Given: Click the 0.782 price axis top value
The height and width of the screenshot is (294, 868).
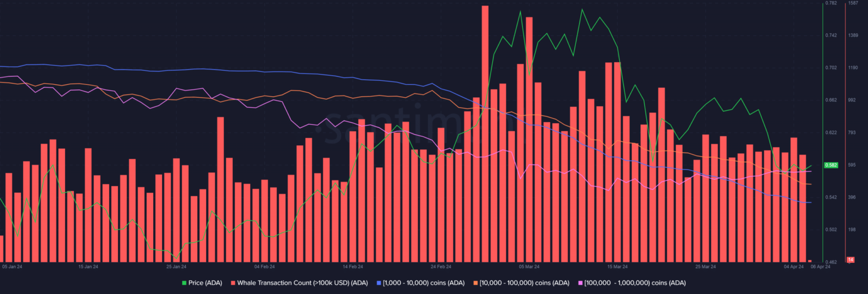Looking at the screenshot, I should pos(831,3).
